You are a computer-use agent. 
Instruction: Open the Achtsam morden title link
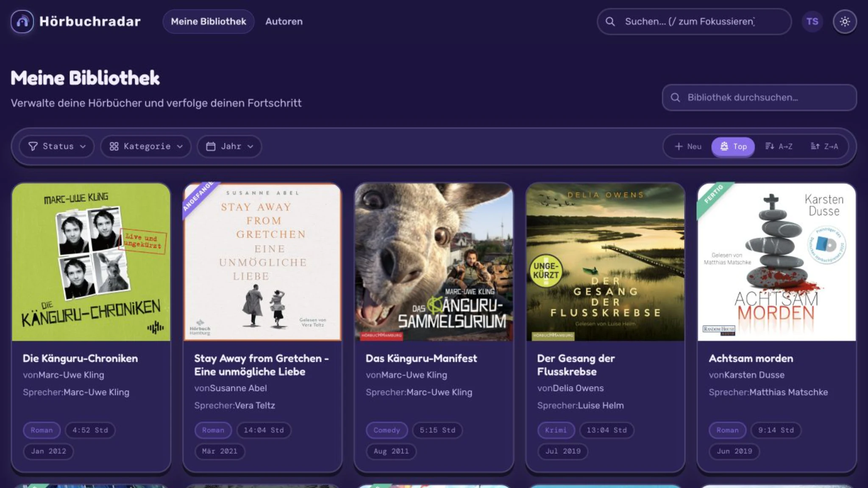pos(751,358)
